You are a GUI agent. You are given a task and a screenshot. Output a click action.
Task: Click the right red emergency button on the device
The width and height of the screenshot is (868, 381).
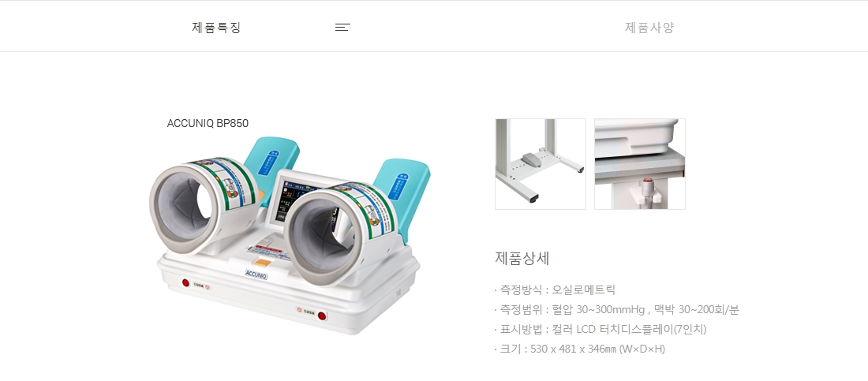322,316
